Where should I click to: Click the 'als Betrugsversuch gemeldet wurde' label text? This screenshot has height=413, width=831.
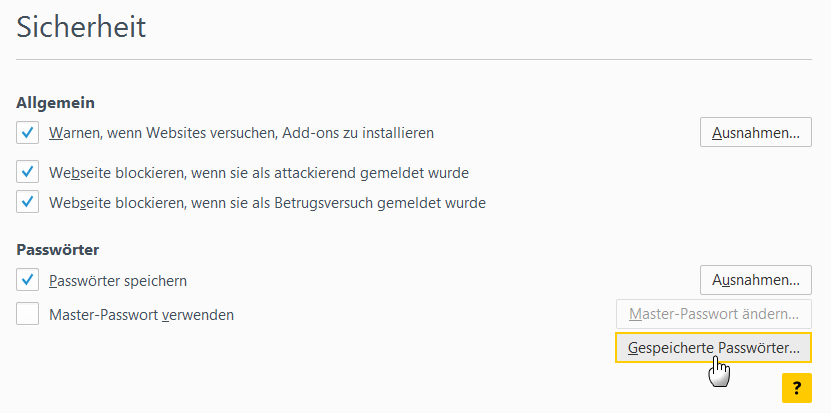371,203
